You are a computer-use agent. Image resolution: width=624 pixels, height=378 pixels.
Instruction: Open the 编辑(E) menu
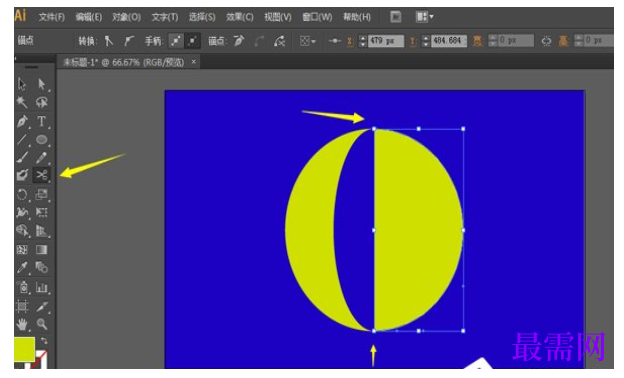tap(89, 17)
